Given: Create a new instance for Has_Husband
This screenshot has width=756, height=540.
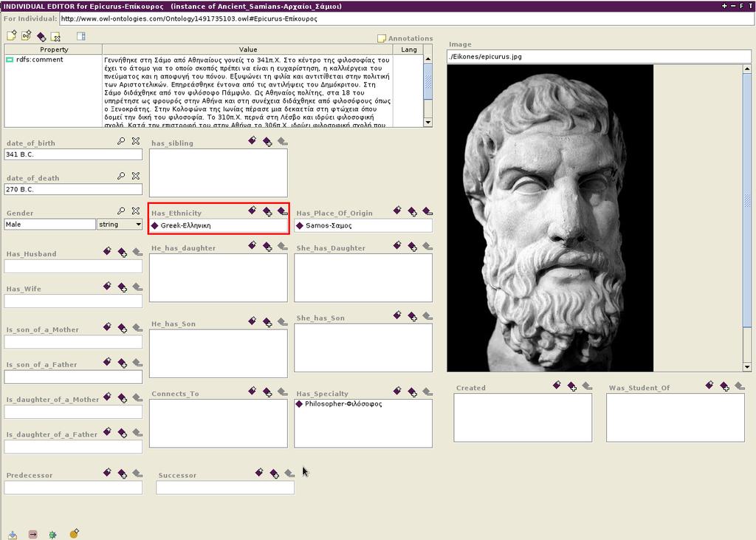Looking at the screenshot, I should 107,251.
